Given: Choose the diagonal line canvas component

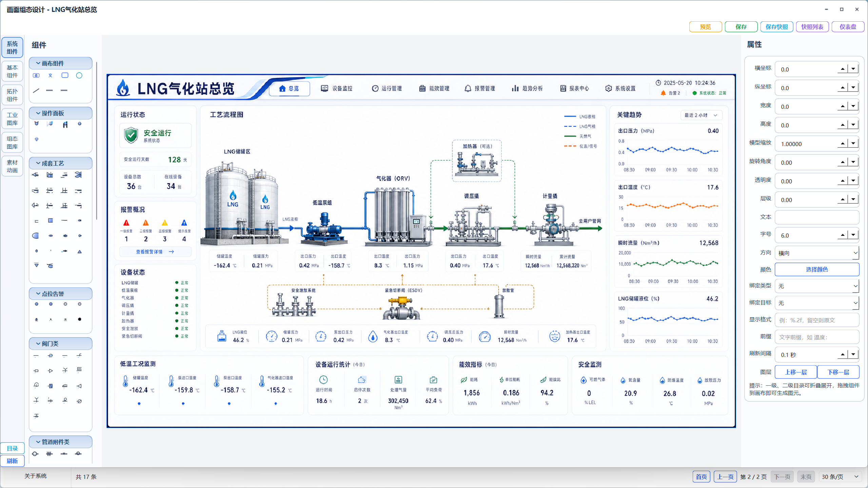Looking at the screenshot, I should (x=36, y=90).
